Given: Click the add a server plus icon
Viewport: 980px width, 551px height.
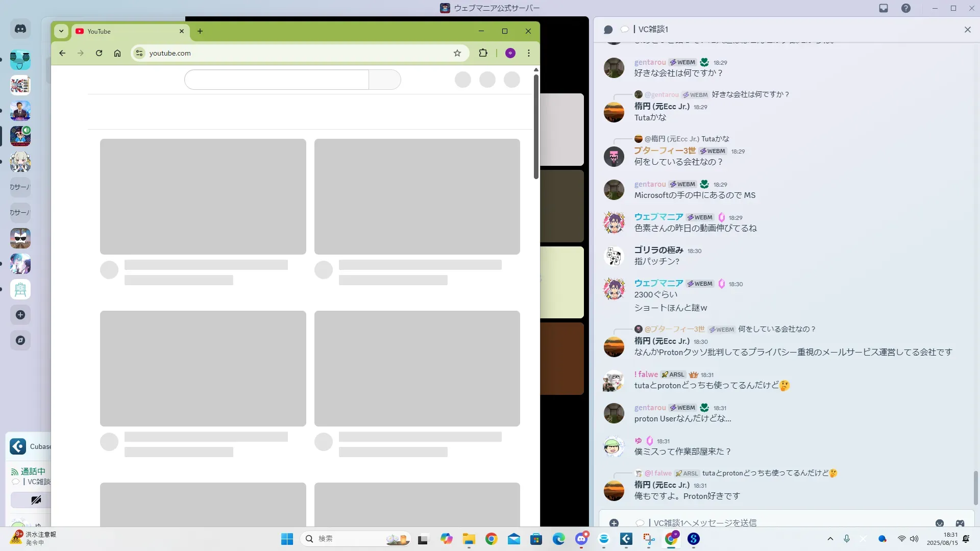Looking at the screenshot, I should [20, 315].
